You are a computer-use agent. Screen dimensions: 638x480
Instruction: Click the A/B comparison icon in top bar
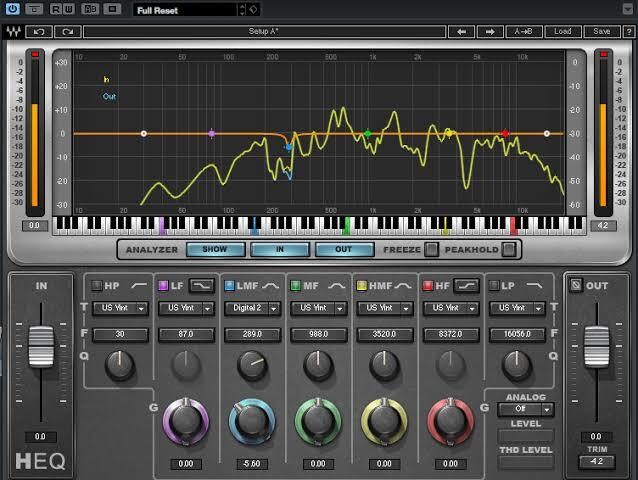pyautogui.click(x=90, y=9)
